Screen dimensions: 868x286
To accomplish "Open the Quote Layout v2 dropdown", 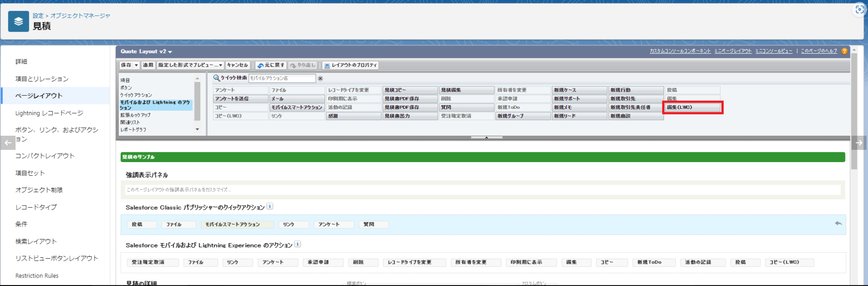I will pos(146,51).
